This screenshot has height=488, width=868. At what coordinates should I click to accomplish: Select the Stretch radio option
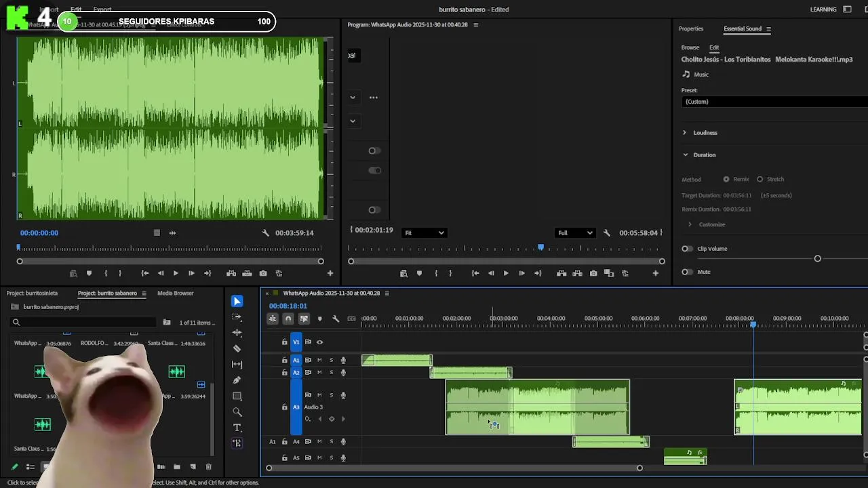pos(759,179)
